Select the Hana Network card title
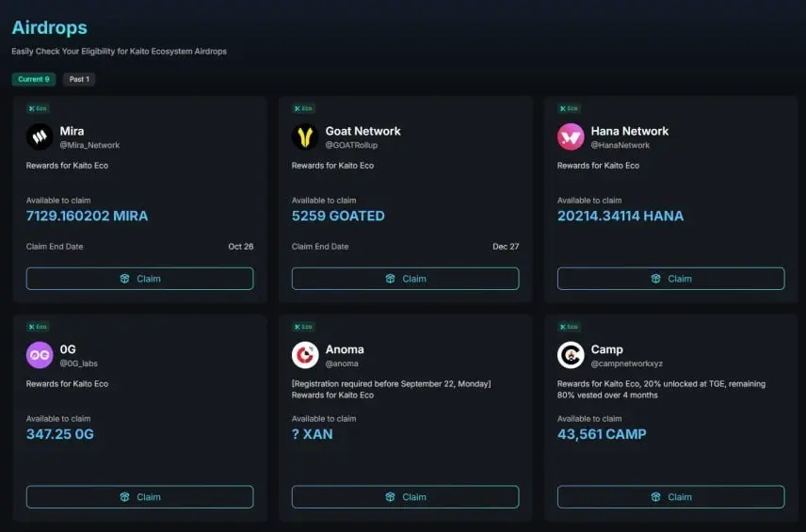The height and width of the screenshot is (532, 806). pyautogui.click(x=630, y=131)
